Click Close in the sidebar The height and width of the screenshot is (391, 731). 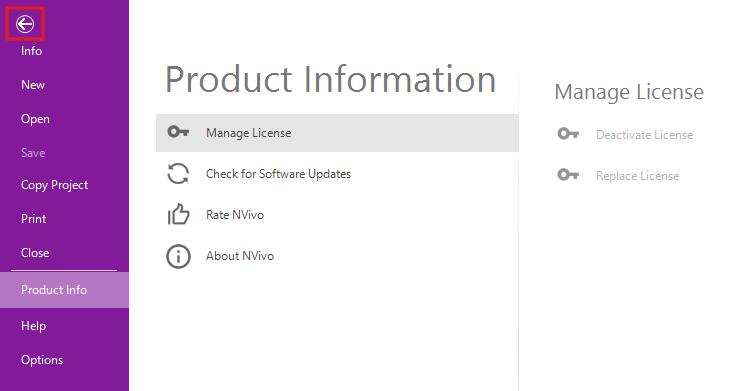tap(35, 253)
